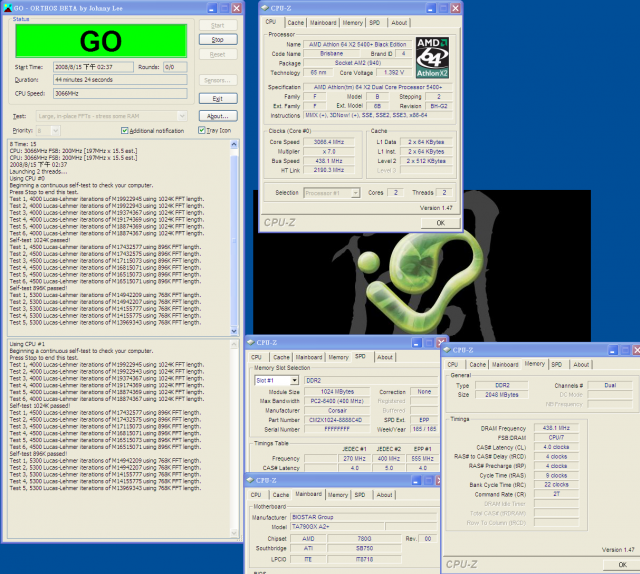Click the Duration field in ORTHOS
Viewport: 640px width, 574px height.
120,80
